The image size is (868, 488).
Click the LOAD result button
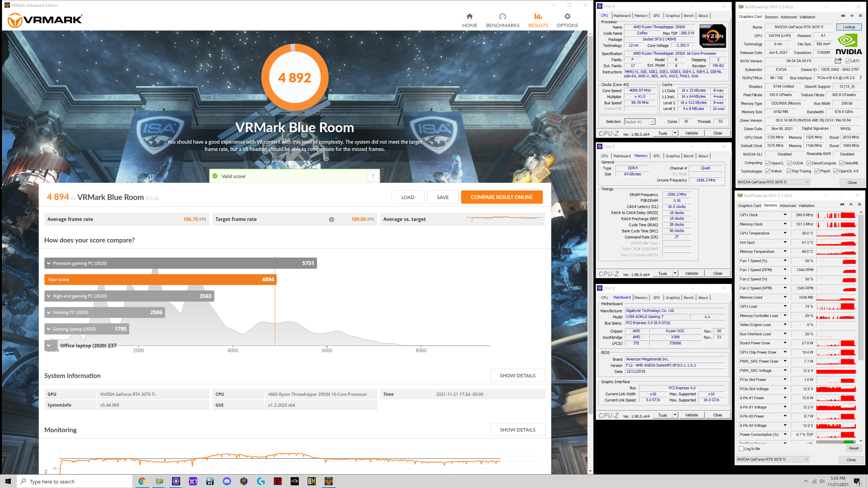pos(408,197)
